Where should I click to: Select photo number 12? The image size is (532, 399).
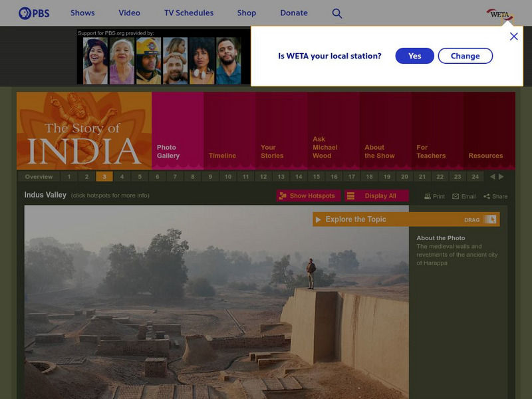coord(261,176)
